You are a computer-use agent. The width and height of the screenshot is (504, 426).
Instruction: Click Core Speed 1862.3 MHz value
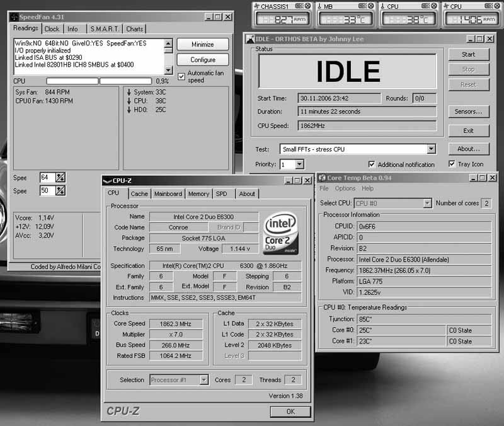(176, 324)
